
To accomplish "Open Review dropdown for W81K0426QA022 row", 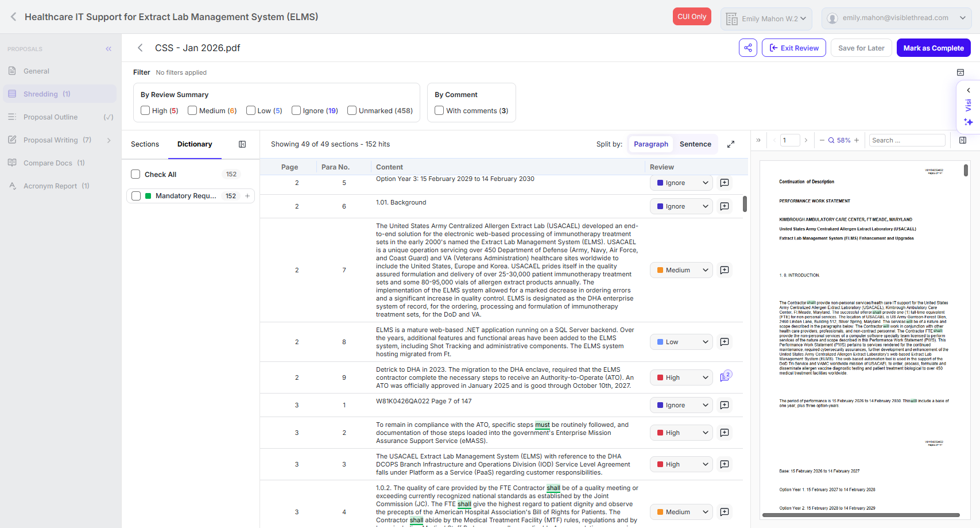I will (681, 405).
